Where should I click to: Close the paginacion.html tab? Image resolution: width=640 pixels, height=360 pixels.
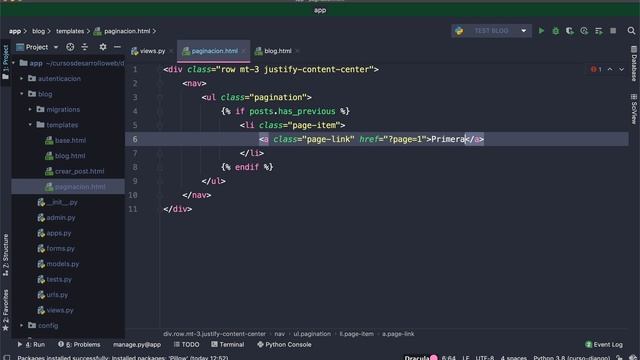244,51
